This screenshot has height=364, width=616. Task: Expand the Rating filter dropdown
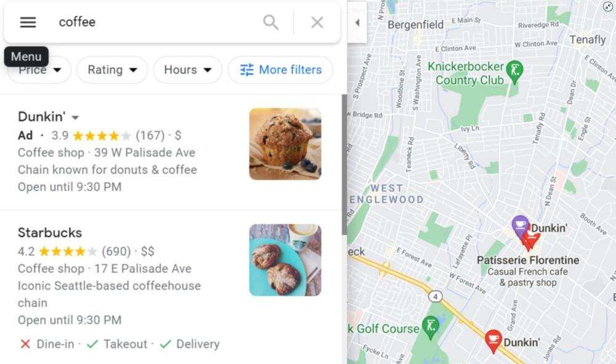pyautogui.click(x=112, y=70)
